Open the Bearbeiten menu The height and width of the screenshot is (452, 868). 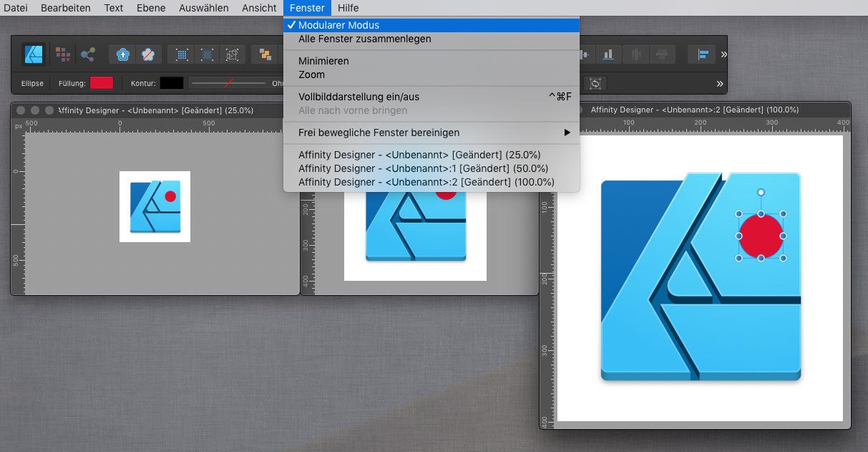click(x=66, y=8)
